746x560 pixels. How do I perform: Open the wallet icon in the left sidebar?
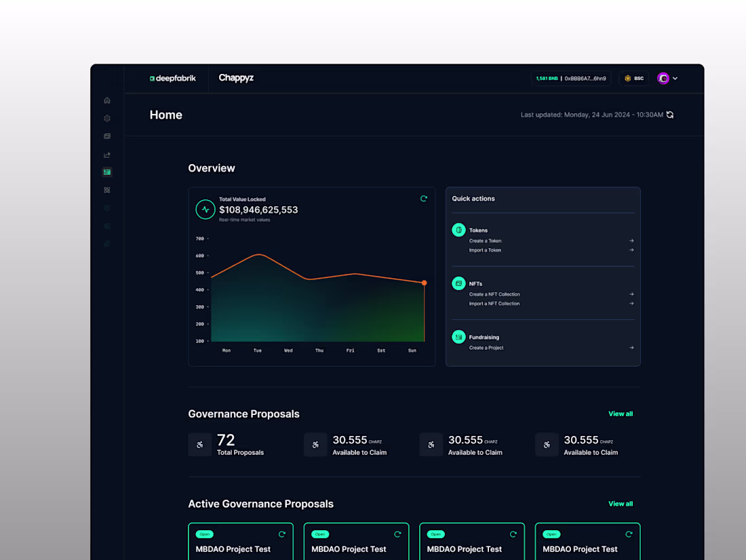point(106,136)
